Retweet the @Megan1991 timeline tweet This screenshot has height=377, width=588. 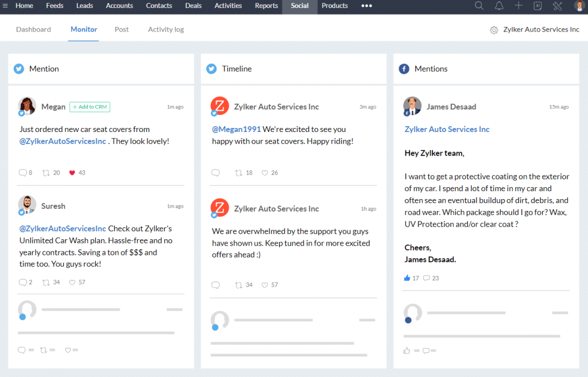coord(238,173)
